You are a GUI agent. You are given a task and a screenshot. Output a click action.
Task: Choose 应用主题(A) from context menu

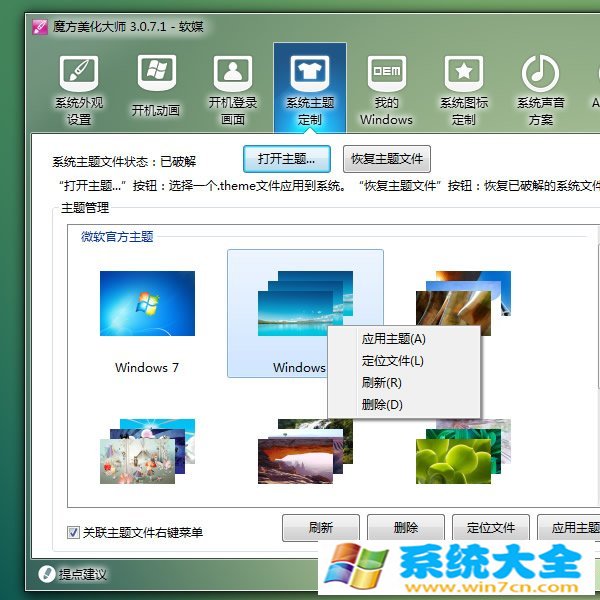(404, 339)
